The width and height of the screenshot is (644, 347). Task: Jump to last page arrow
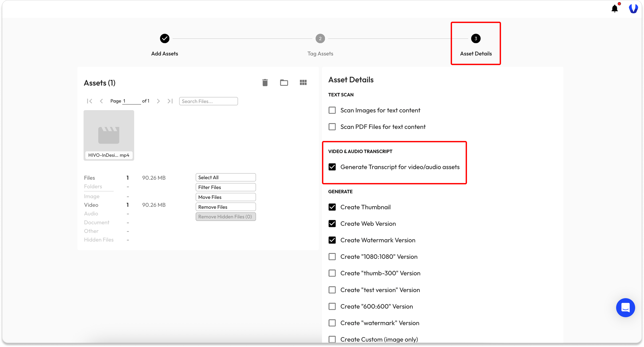coord(170,101)
